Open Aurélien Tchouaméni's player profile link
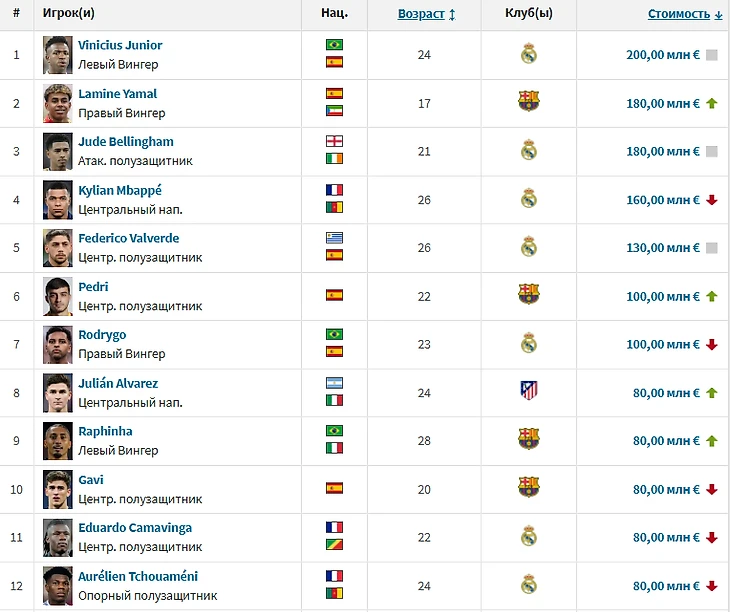Viewport: 730px width, 612px height. pos(138,576)
